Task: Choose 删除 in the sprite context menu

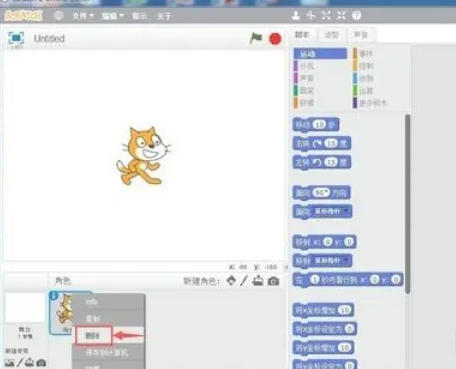Action: coord(108,335)
